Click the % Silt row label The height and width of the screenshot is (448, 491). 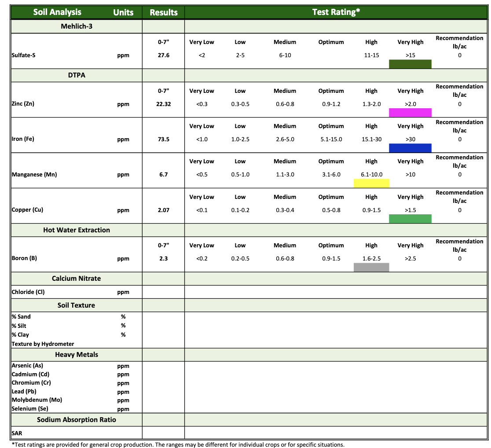click(19, 326)
